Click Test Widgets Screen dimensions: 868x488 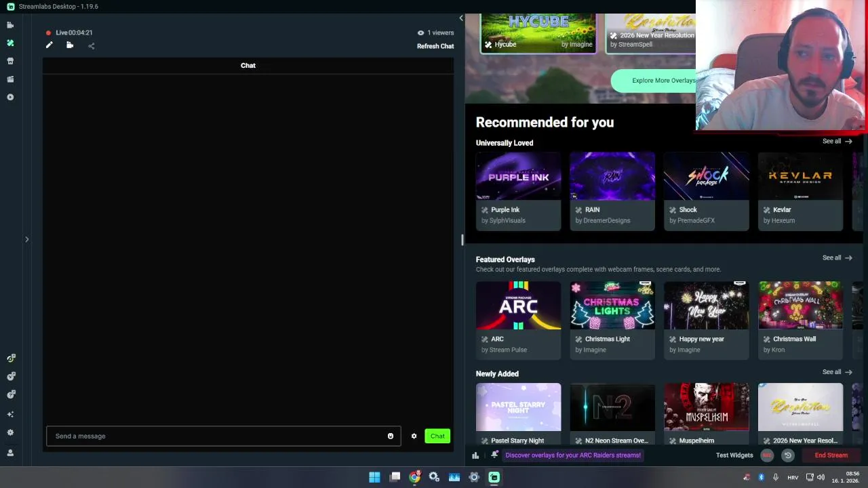[x=734, y=455]
